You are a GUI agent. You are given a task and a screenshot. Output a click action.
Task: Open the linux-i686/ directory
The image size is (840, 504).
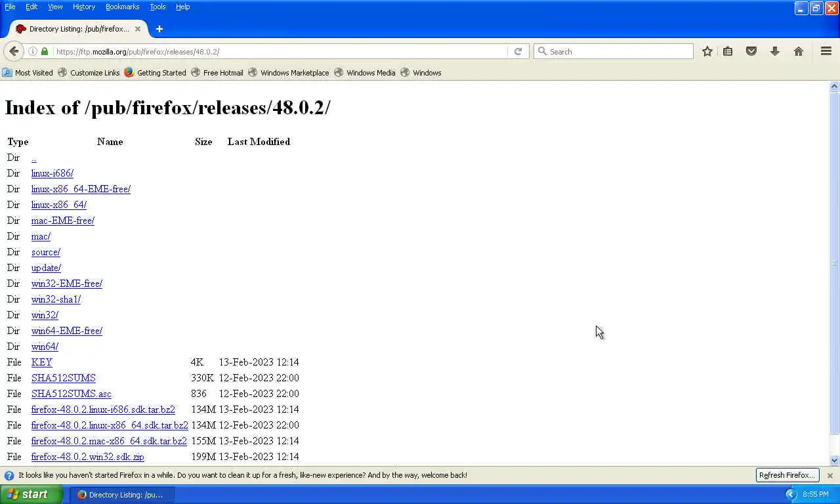[x=52, y=173]
